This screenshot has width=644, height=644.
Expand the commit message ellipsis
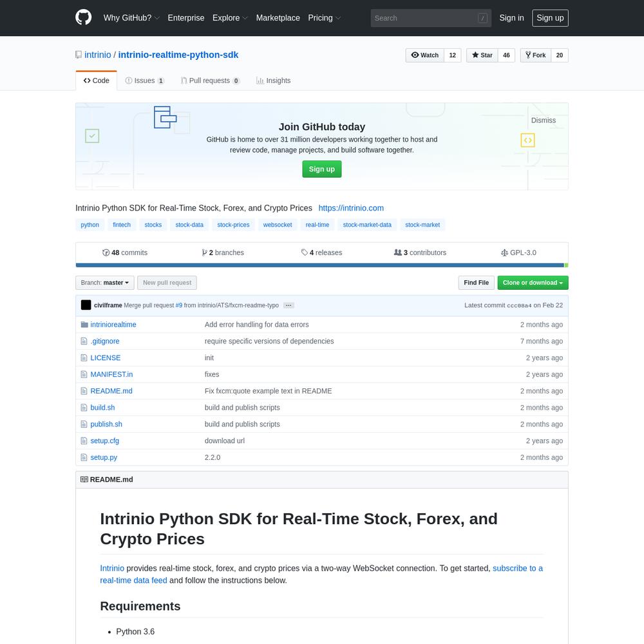[x=289, y=305]
